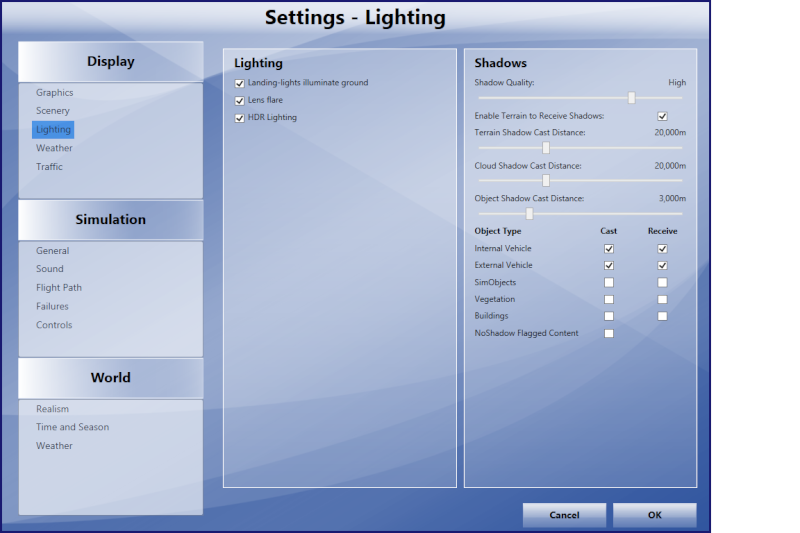Open Simulation General settings
Viewport: 800px width, 533px height.
pyautogui.click(x=53, y=251)
